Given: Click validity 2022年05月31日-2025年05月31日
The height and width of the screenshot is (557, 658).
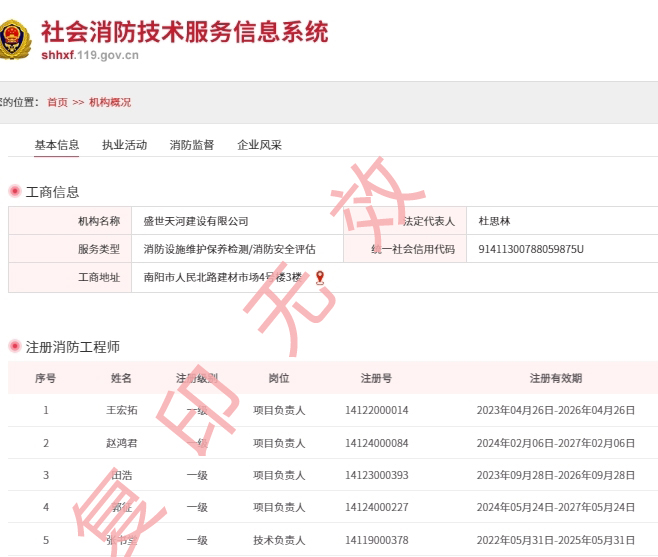Looking at the screenshot, I should point(556,540).
